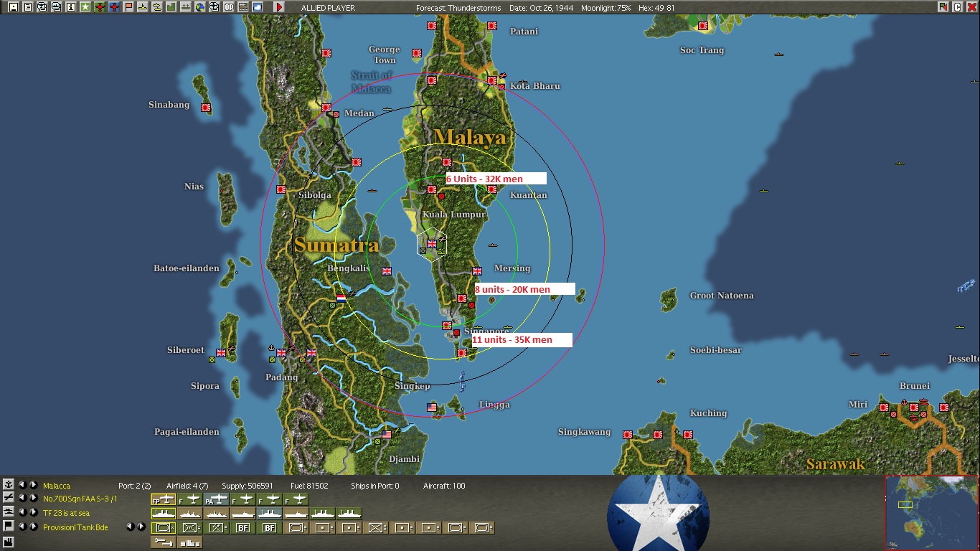Image resolution: width=980 pixels, height=551 pixels.
Task: Click the "C" button in the top-right corner
Action: 957,7
